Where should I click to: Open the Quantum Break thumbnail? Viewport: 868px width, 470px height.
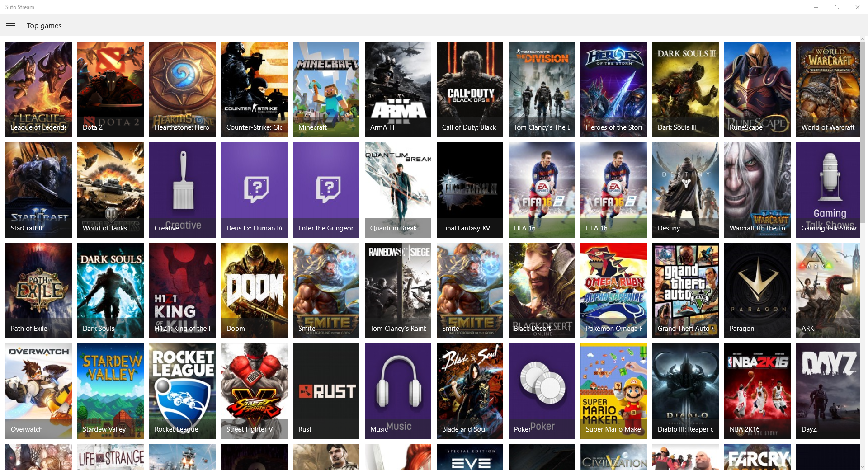398,190
